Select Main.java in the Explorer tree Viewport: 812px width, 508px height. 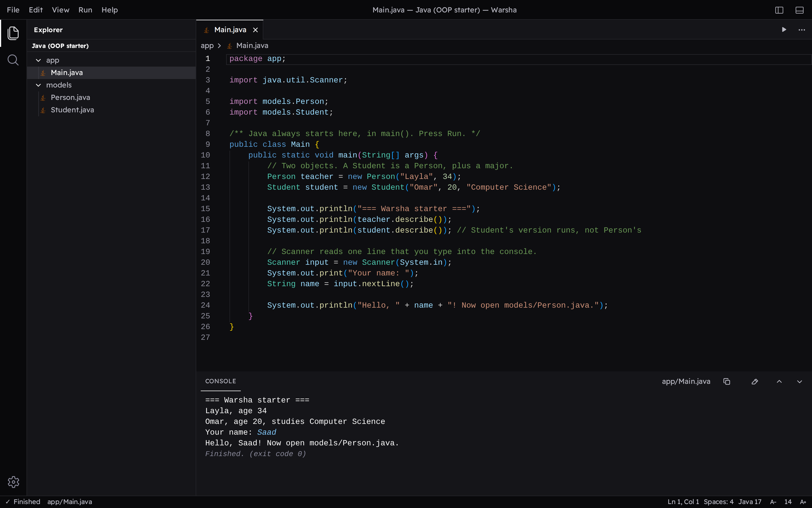pos(111,73)
